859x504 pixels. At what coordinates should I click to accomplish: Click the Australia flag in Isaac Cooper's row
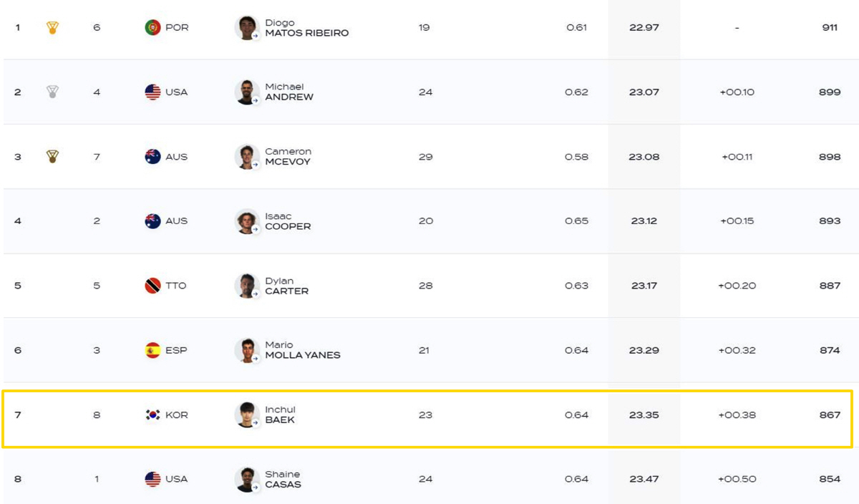tap(152, 221)
